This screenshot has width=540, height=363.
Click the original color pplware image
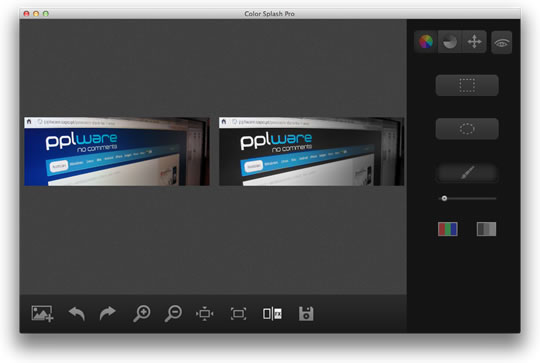117,152
